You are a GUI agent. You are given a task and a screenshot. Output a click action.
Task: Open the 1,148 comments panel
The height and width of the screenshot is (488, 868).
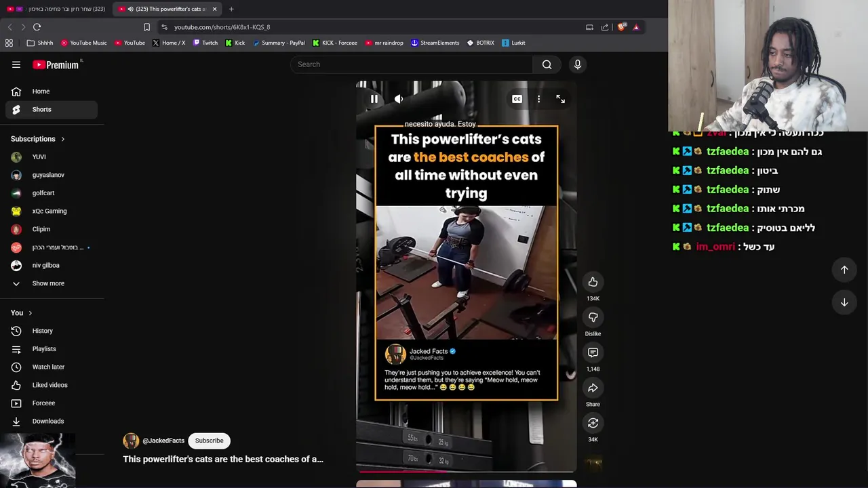click(593, 352)
